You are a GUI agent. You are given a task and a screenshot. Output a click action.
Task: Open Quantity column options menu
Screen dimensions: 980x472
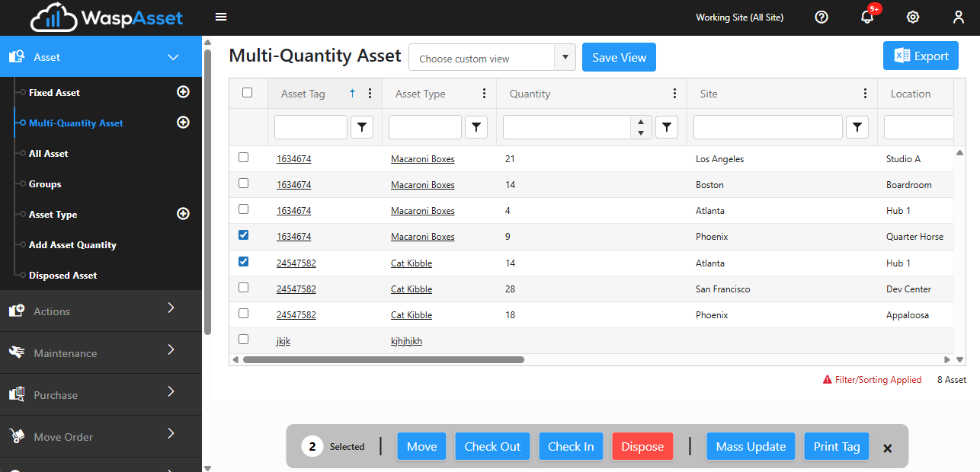click(x=674, y=94)
